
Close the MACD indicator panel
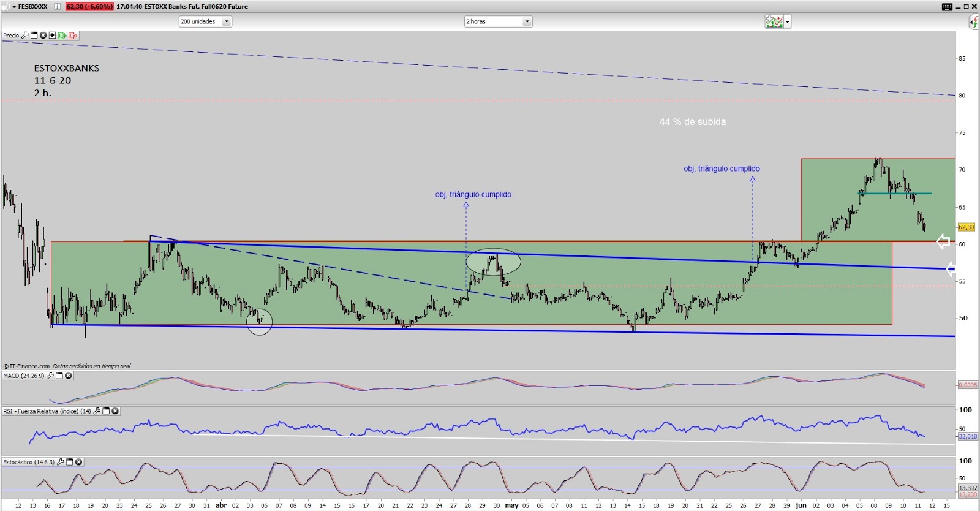[69, 376]
